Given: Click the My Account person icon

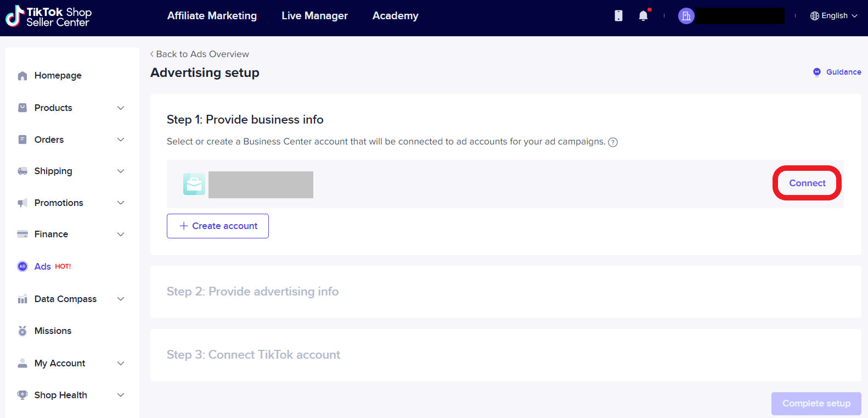Looking at the screenshot, I should [22, 363].
